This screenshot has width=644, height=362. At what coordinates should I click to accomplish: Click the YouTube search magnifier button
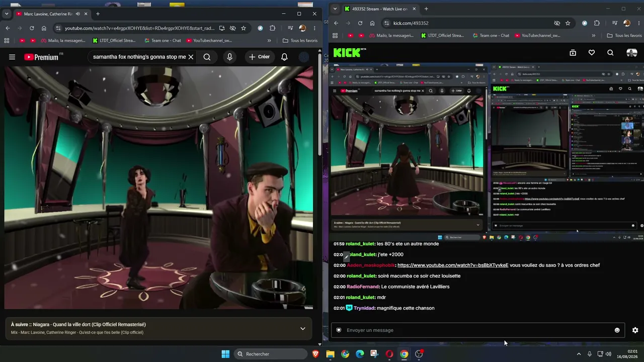[x=207, y=57]
